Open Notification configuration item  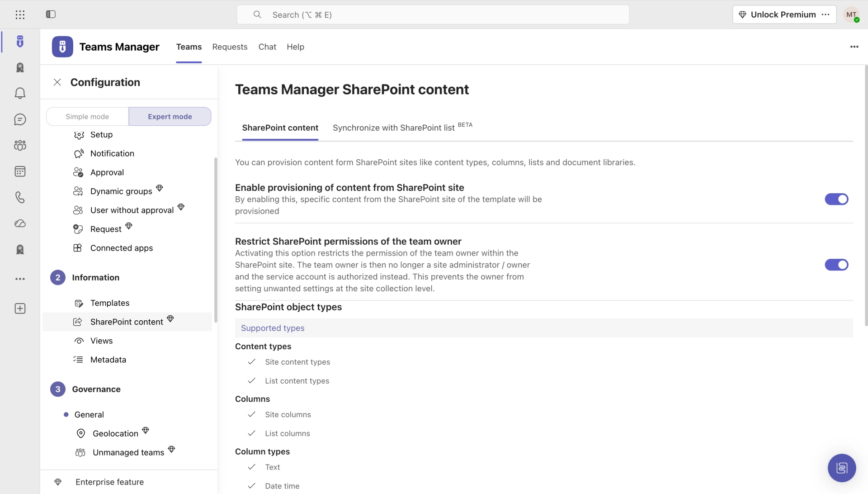coord(112,153)
